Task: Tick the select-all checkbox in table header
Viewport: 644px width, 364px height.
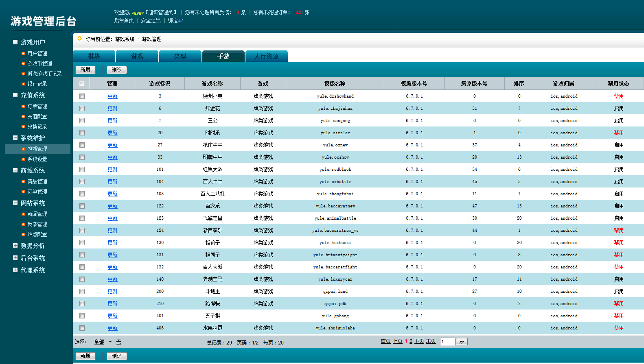Action: (81, 84)
